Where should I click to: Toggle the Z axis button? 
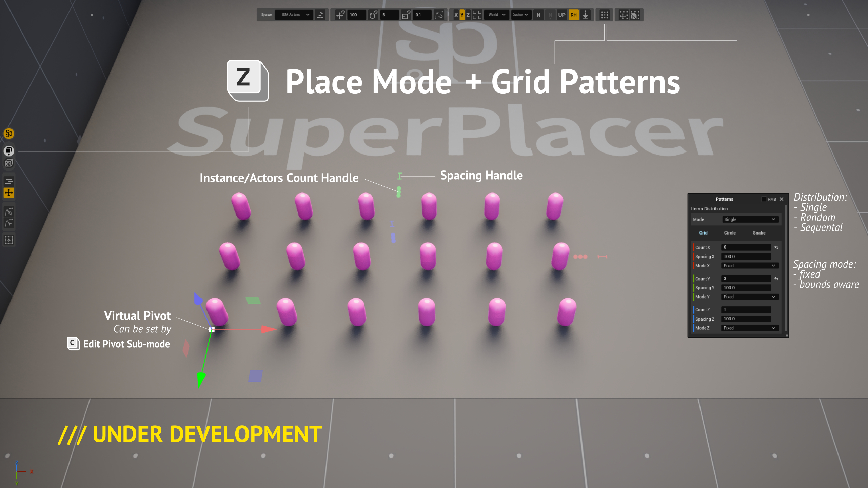pos(468,15)
